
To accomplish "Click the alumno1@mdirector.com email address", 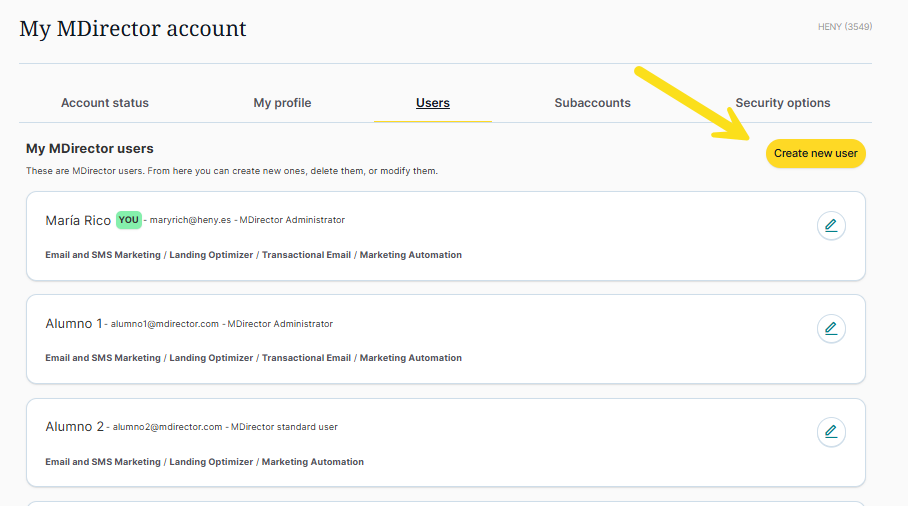I will (x=165, y=324).
